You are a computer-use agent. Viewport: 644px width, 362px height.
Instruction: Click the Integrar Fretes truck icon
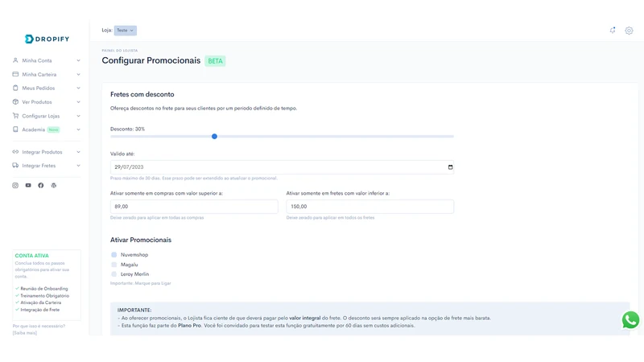pyautogui.click(x=15, y=166)
